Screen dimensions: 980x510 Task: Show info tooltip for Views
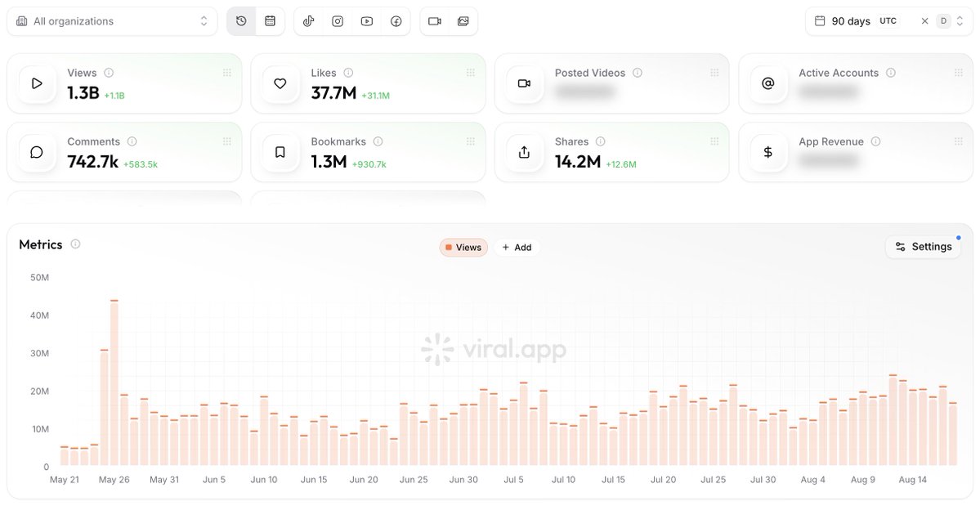coord(109,73)
